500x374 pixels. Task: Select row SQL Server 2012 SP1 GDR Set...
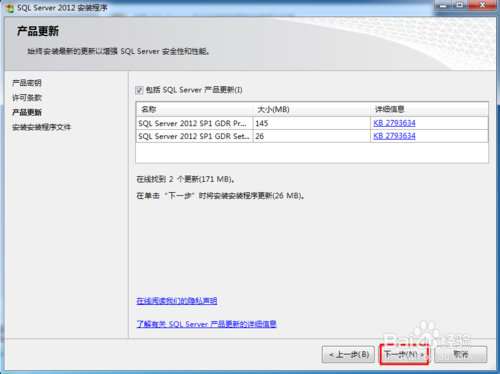[x=312, y=136]
